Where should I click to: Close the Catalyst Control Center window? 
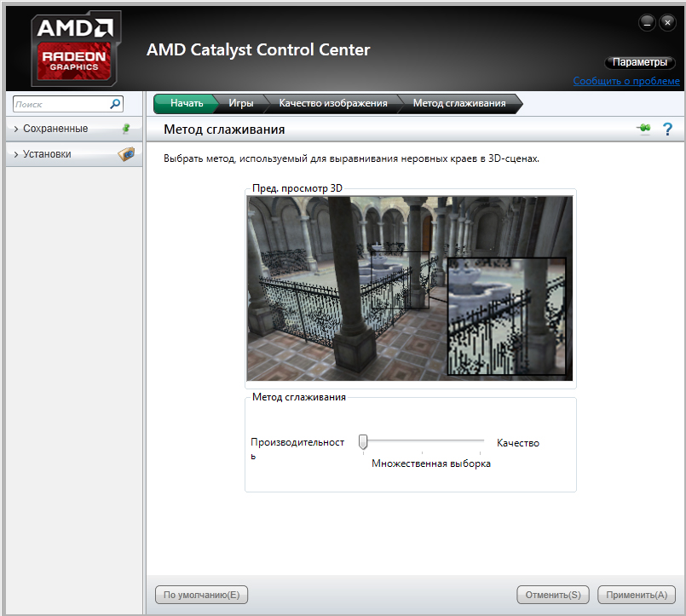tap(667, 23)
